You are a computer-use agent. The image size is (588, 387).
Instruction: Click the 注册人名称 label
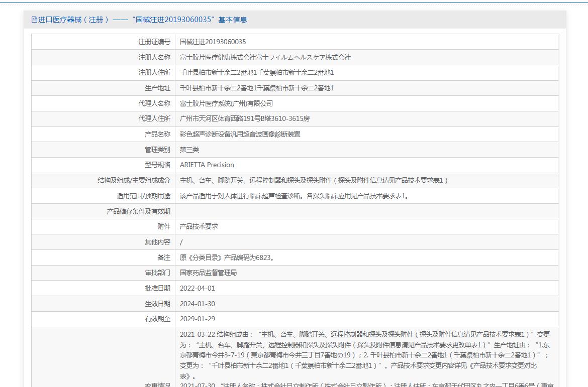tap(154, 57)
